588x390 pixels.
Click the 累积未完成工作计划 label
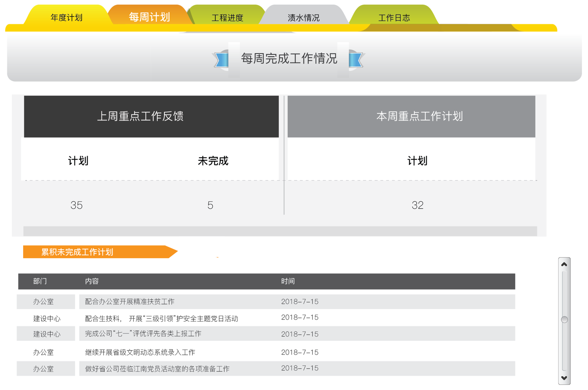[x=100, y=252]
